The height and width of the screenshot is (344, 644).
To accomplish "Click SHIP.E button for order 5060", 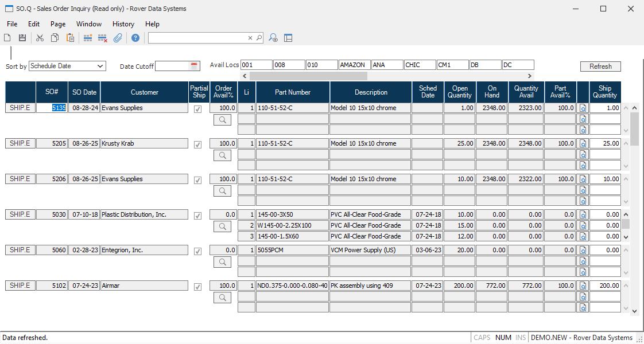I will [x=20, y=250].
